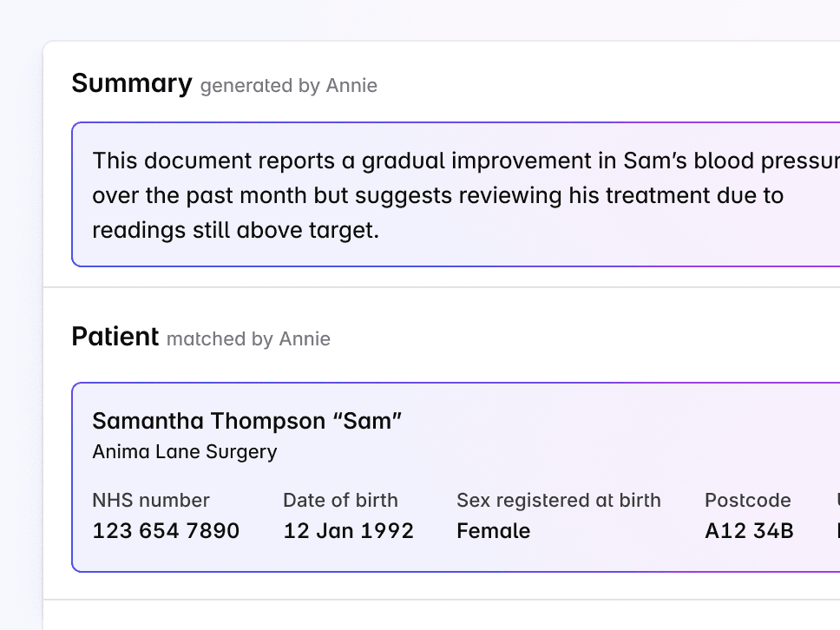Click the matched by Annie label
840x630 pixels.
pyautogui.click(x=248, y=339)
